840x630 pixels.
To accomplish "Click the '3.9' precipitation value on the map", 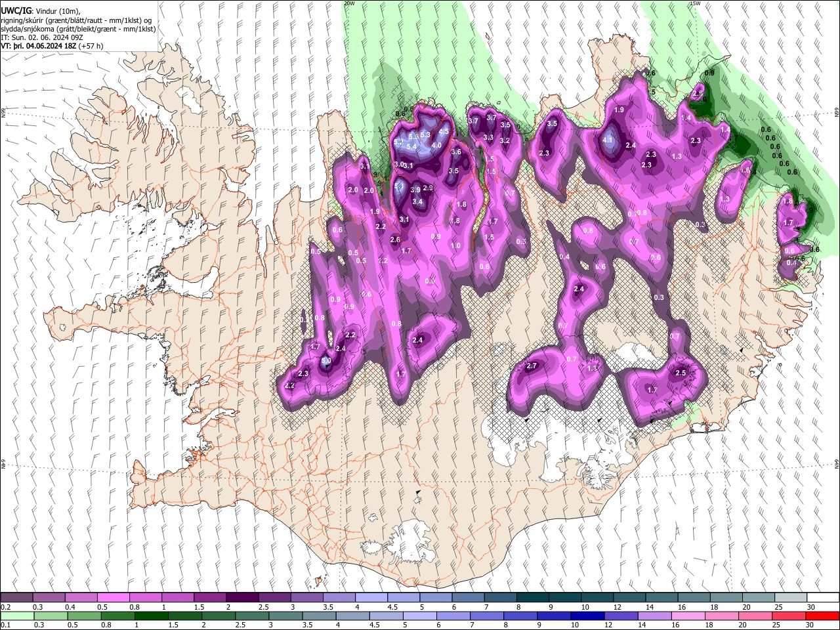I will pyautogui.click(x=415, y=190).
